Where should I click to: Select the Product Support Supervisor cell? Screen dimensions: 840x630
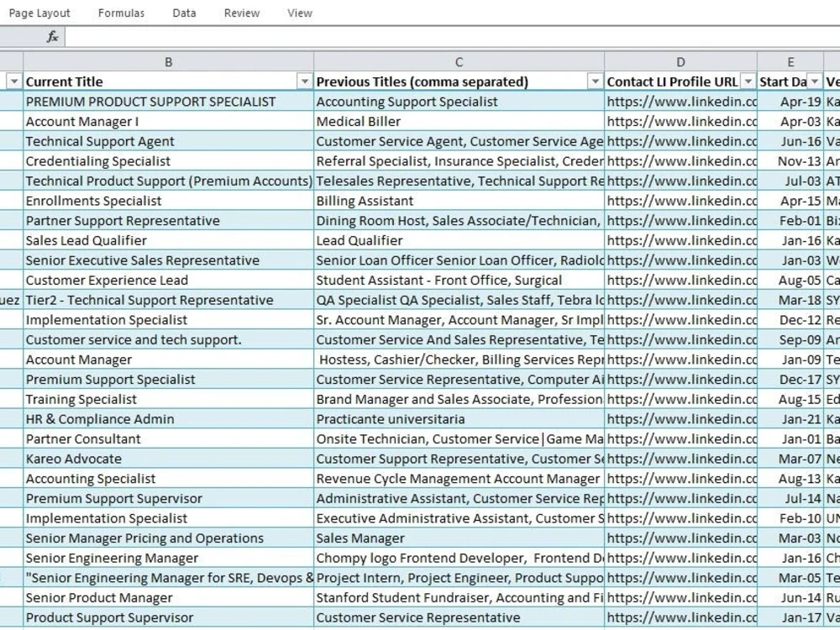pyautogui.click(x=168, y=617)
